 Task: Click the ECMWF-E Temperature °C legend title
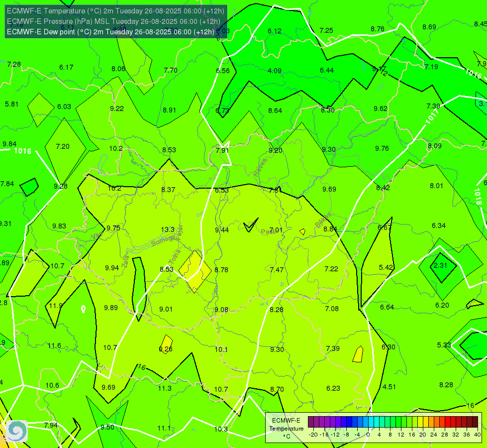[286, 429]
